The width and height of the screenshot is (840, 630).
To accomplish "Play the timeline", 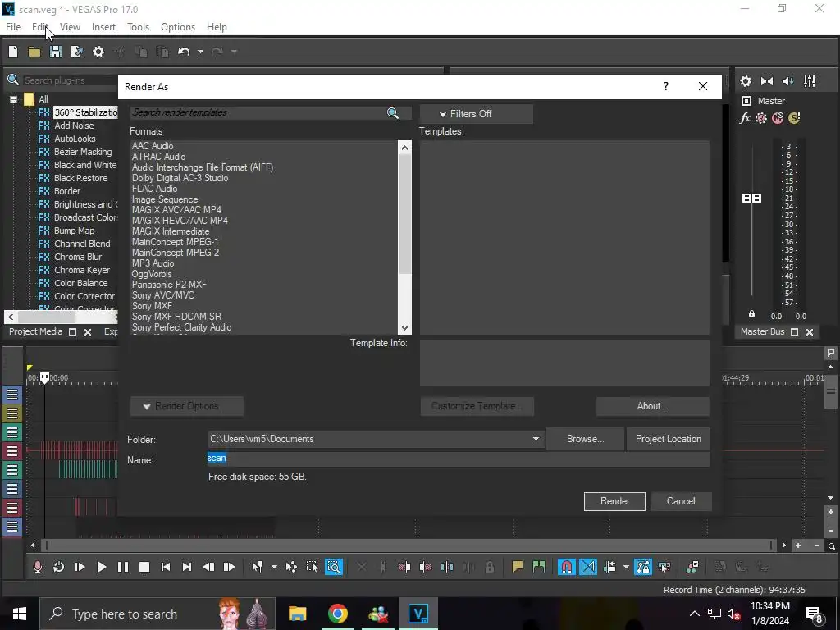I will 101,567.
